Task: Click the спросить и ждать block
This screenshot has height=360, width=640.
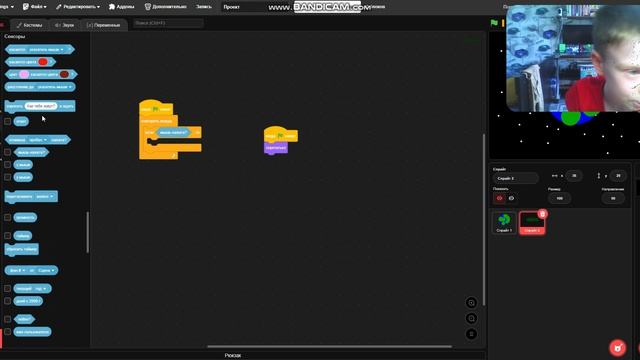Action: click(x=40, y=106)
